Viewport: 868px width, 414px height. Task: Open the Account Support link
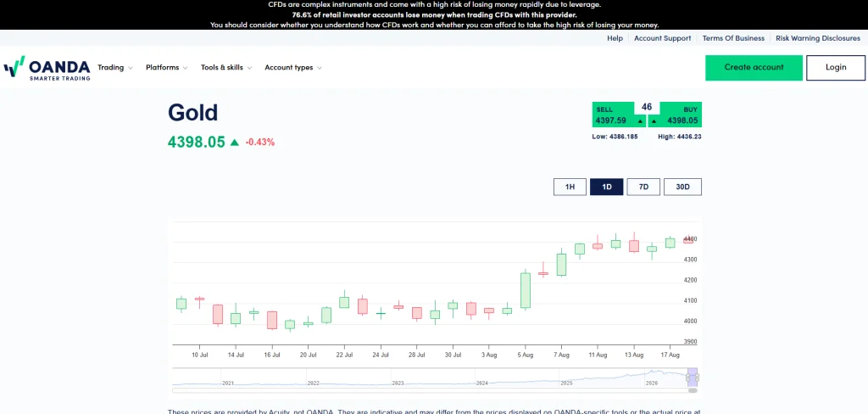662,38
